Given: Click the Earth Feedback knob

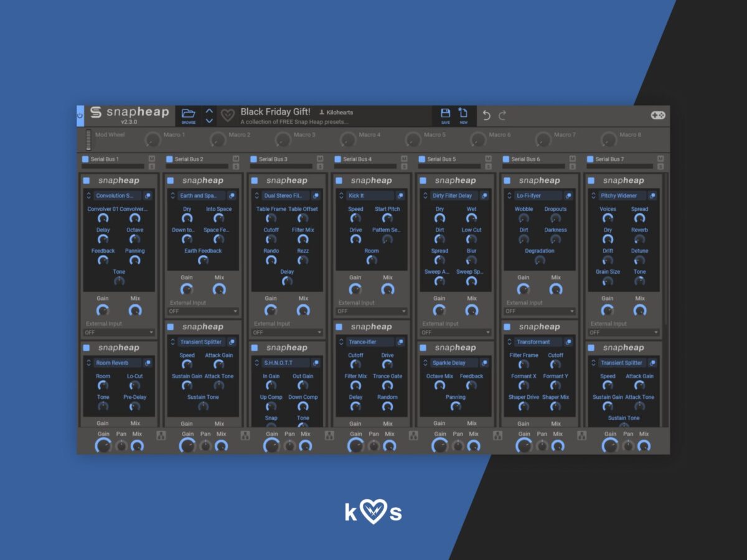Looking at the screenshot, I should pos(203,260).
